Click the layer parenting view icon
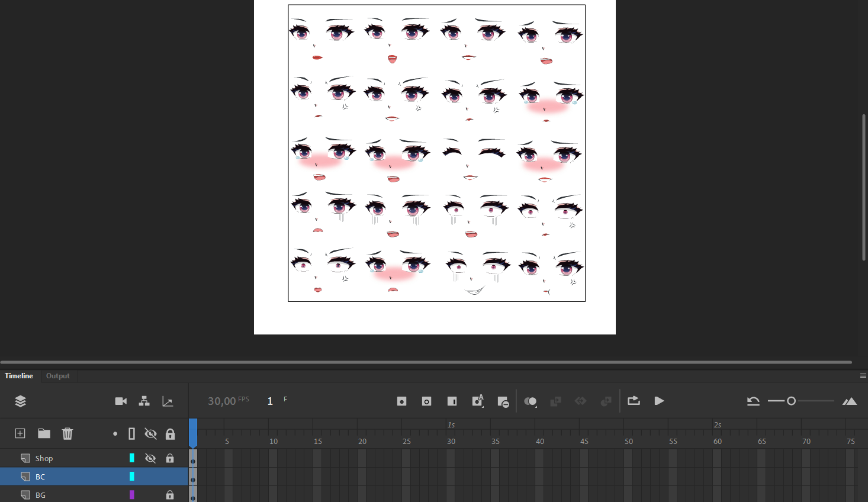This screenshot has width=868, height=502. [144, 401]
